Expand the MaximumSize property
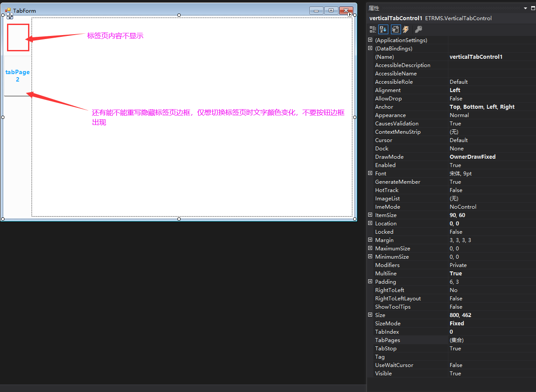536x392 pixels. [x=370, y=248]
